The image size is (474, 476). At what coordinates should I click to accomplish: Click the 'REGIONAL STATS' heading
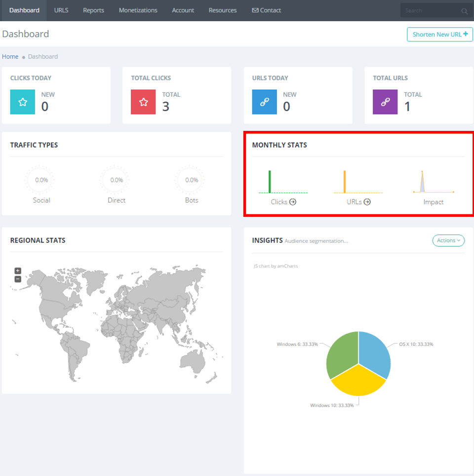click(38, 240)
